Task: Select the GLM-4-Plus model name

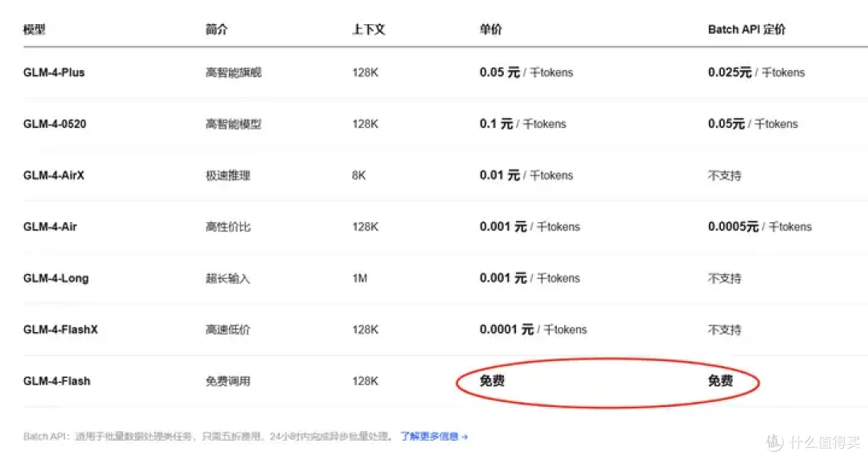Action: click(54, 72)
